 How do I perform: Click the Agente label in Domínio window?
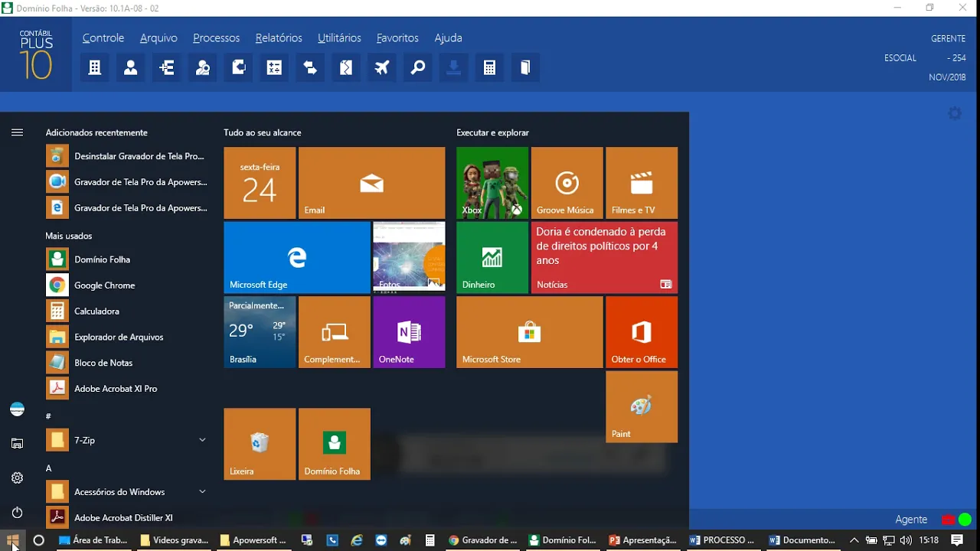[911, 520]
